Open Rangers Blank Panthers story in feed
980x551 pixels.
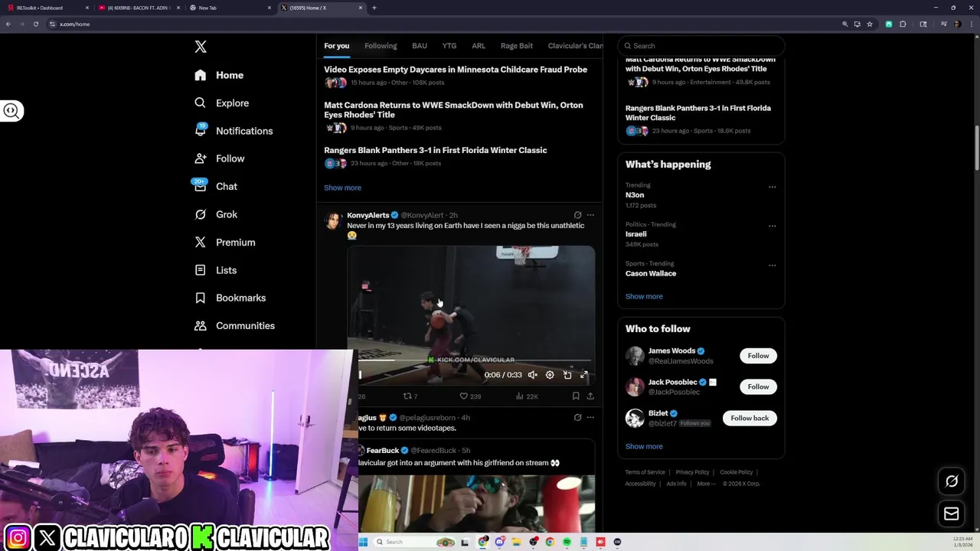coord(436,150)
